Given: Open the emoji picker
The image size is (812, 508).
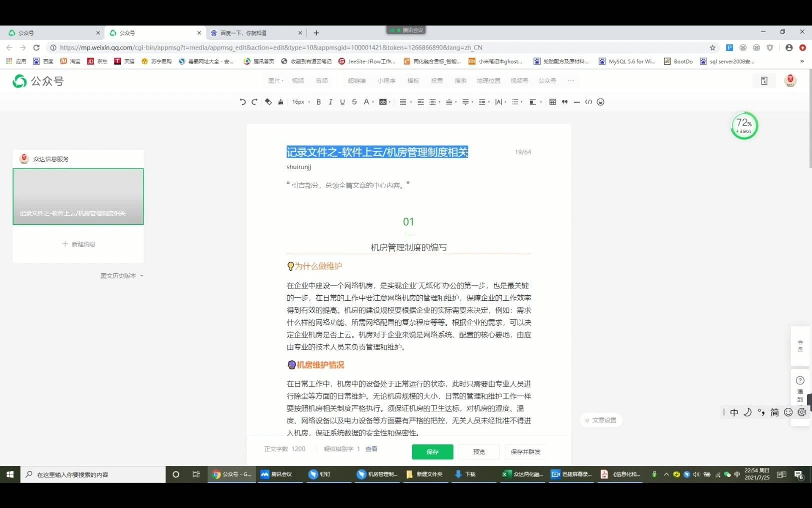Looking at the screenshot, I should point(600,102).
